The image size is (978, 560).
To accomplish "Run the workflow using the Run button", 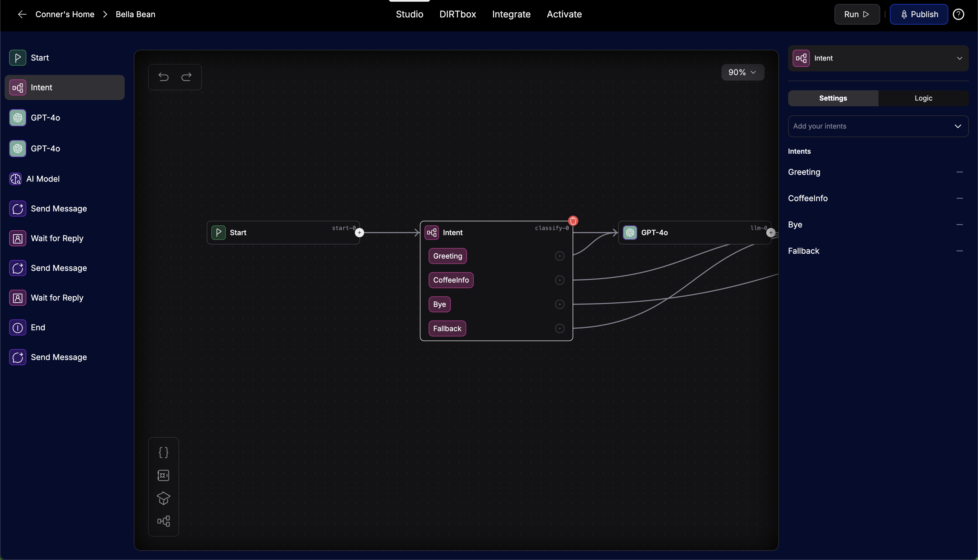I will pyautogui.click(x=857, y=14).
